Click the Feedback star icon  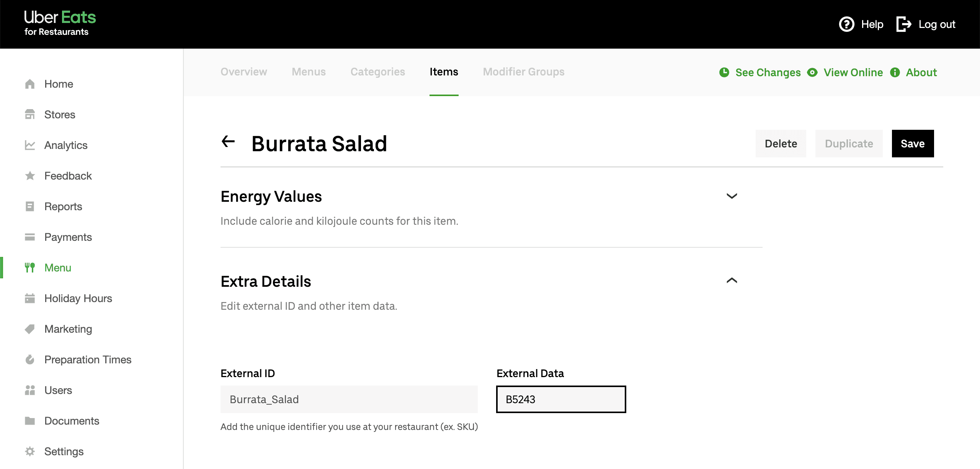point(30,176)
